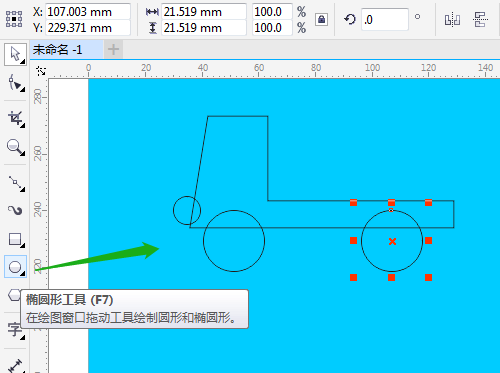Click the top-center red selection handle
This screenshot has height=373, width=500.
392,203
